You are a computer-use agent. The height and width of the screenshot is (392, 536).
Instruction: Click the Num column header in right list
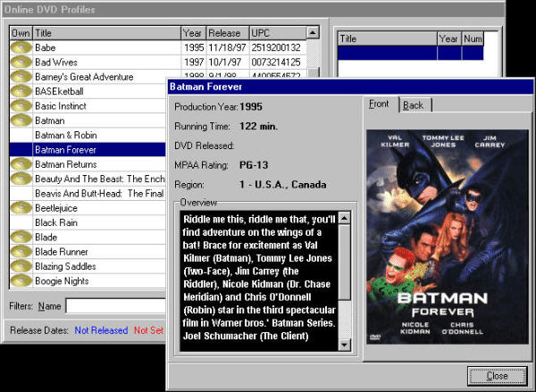[x=473, y=38]
